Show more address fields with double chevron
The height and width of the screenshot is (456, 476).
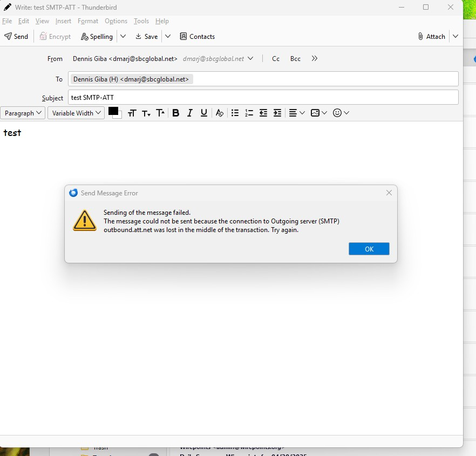coord(315,58)
